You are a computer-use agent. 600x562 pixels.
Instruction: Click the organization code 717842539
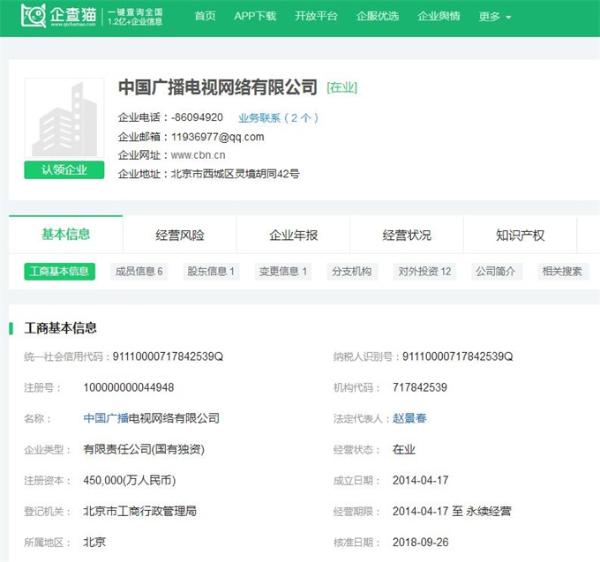[x=420, y=388]
